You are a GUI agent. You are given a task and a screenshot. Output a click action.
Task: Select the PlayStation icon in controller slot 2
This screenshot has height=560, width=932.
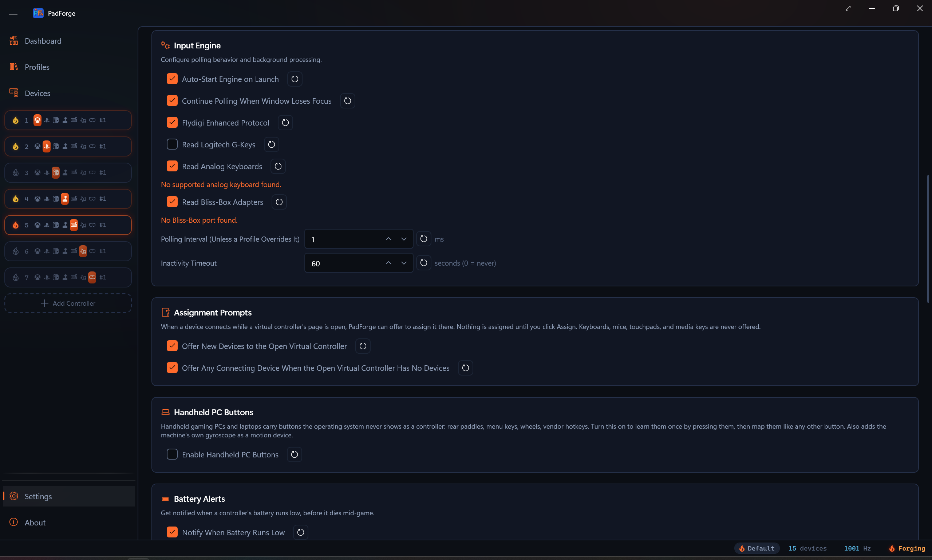tap(47, 146)
